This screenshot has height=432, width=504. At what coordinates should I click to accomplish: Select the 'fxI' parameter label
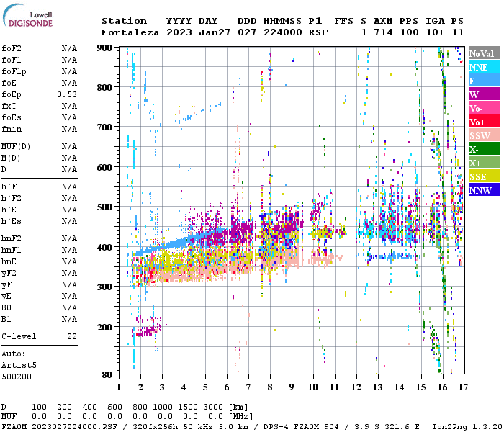9,106
